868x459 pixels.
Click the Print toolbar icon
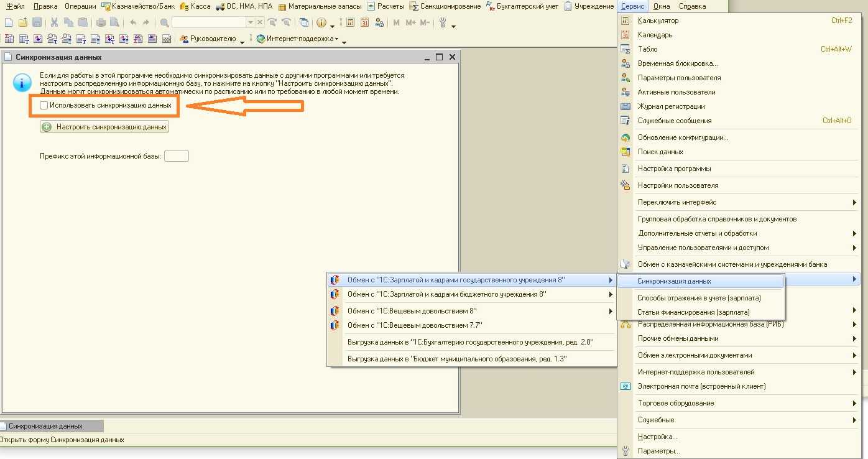pyautogui.click(x=101, y=22)
